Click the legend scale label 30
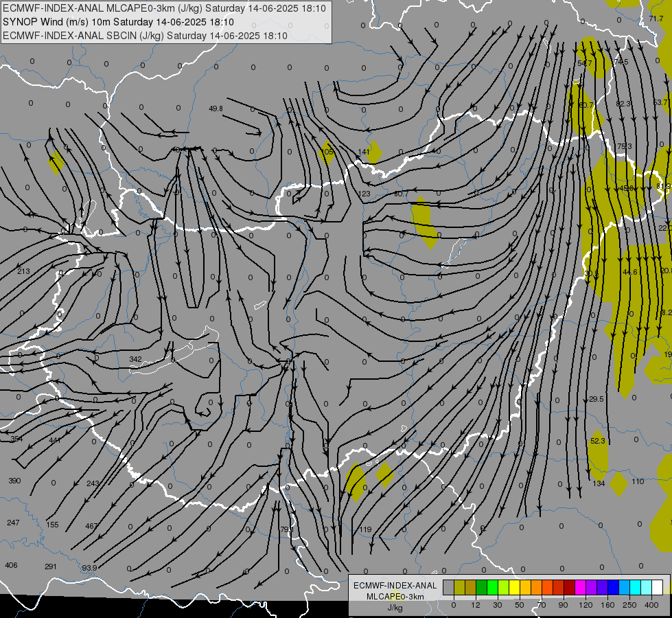The image size is (672, 618). [497, 605]
